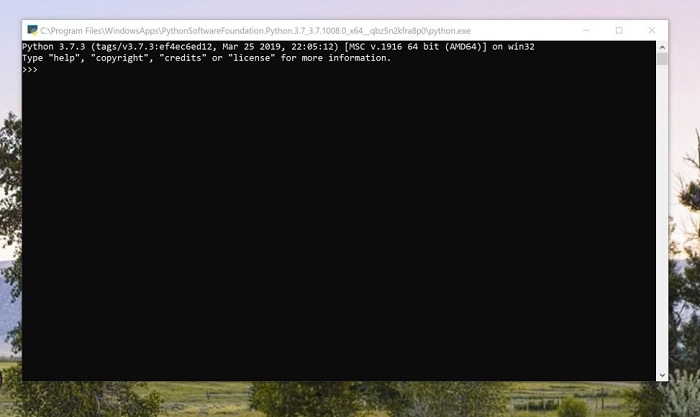Click the 'Python 3.7.3' version text
This screenshot has width=700, height=417.
tap(54, 46)
